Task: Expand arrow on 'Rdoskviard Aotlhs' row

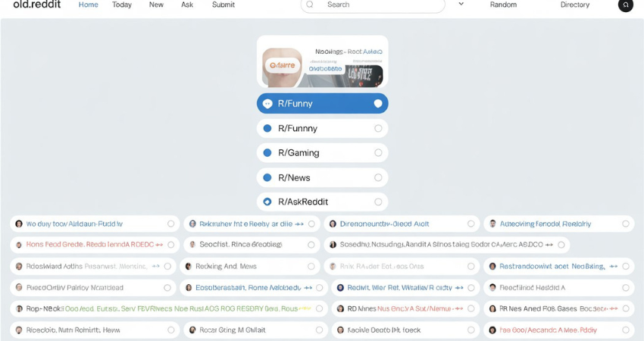Action: (155, 266)
